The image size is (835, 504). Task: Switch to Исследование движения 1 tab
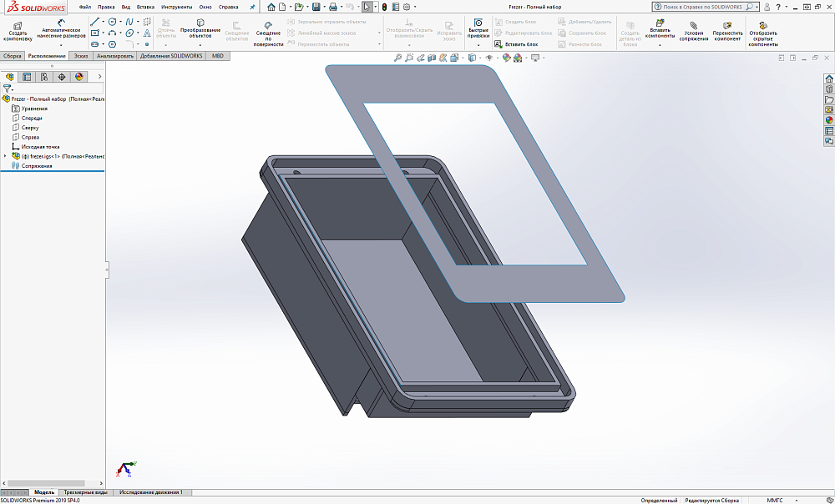pos(150,492)
